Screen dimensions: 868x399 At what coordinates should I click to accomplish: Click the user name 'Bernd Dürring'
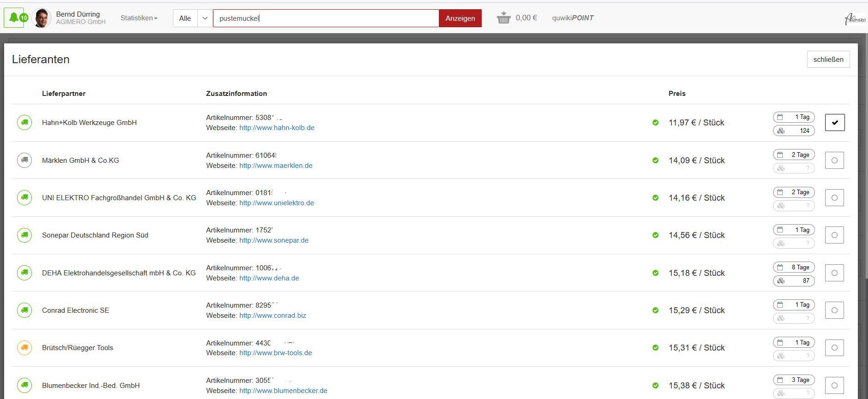[x=78, y=14]
